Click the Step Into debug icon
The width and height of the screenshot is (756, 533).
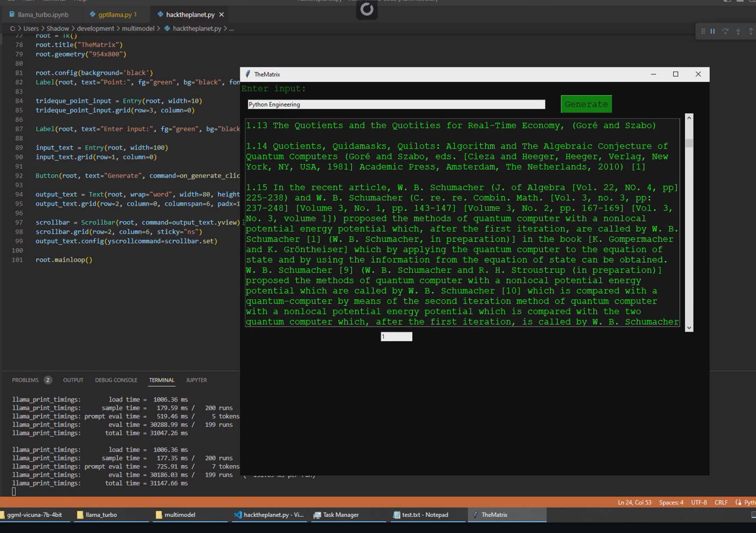coord(738,31)
